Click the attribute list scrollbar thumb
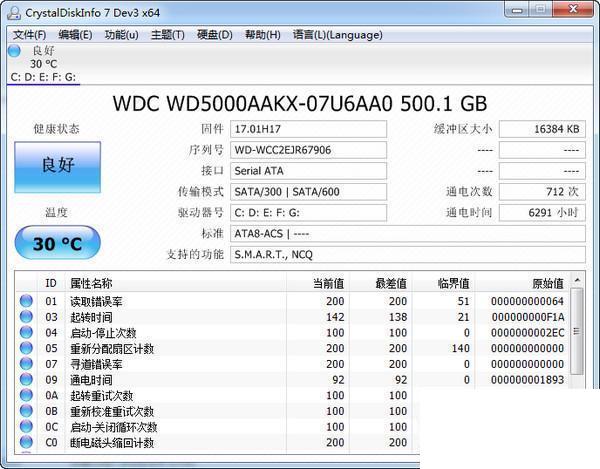 [x=577, y=331]
